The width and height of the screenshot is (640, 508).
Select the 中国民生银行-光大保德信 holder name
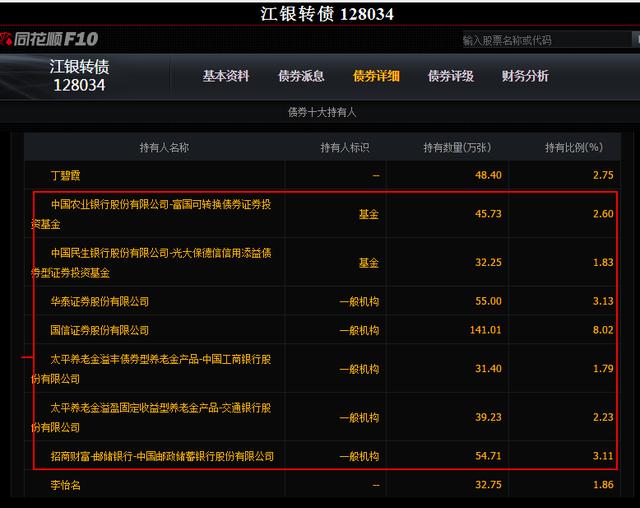[x=151, y=263]
